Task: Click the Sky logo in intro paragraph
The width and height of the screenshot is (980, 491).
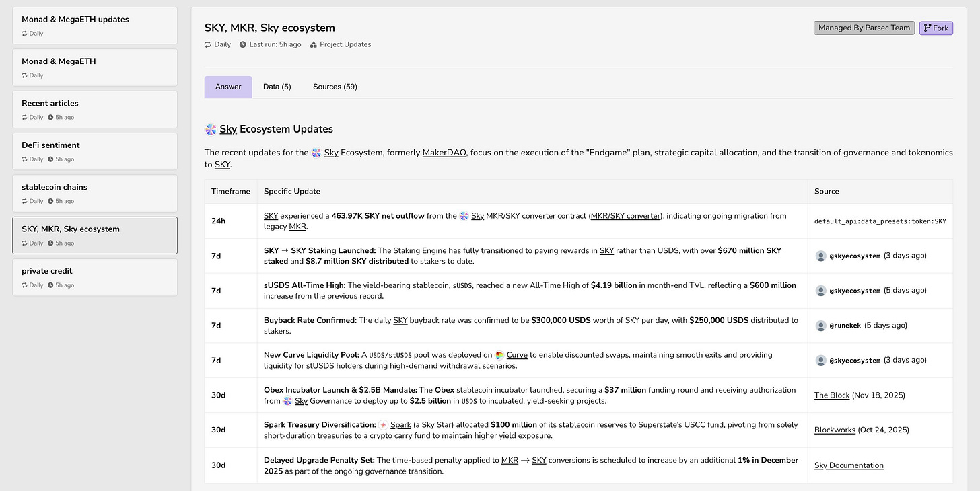Action: pos(316,153)
